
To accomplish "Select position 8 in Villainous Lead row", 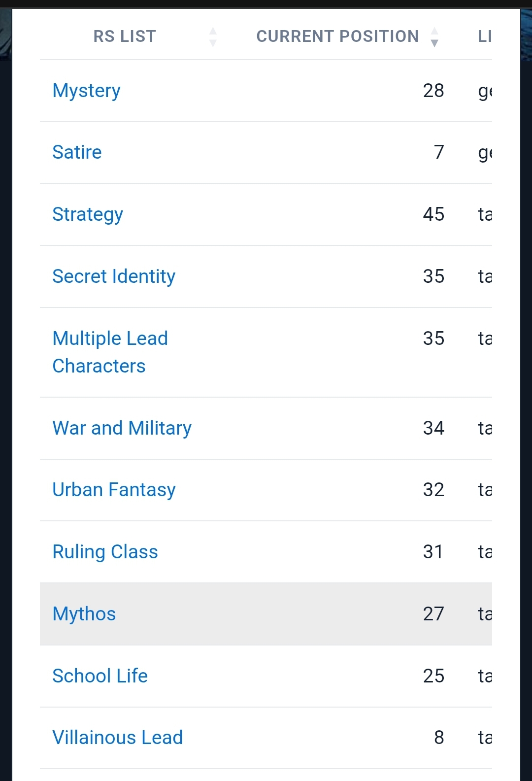I will (439, 738).
